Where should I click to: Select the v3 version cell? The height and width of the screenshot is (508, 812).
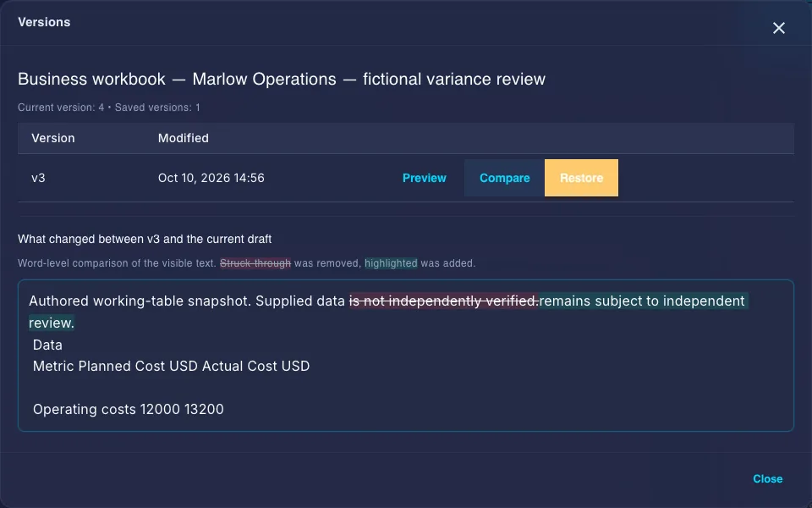click(x=38, y=178)
